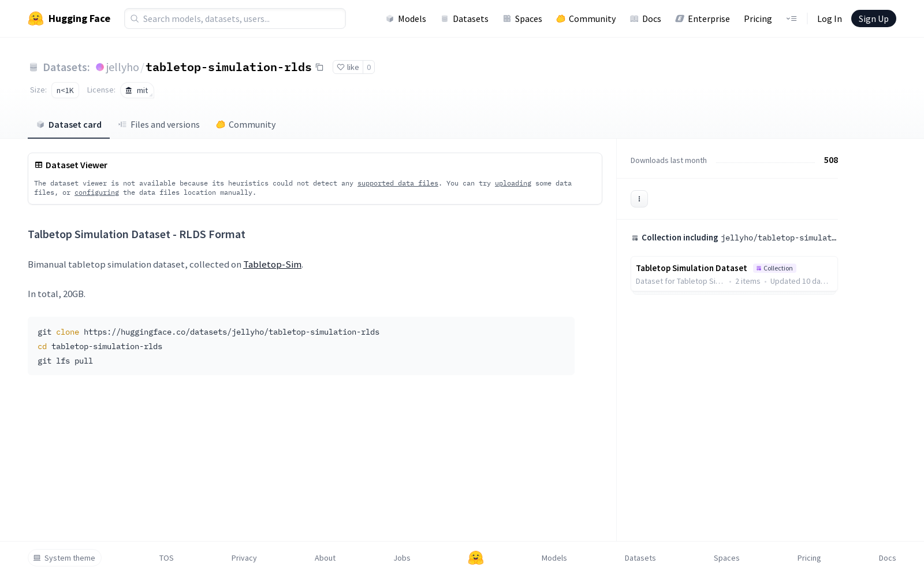Viewport: 924px width, 578px height.
Task: Click the Log In link
Action: click(829, 18)
